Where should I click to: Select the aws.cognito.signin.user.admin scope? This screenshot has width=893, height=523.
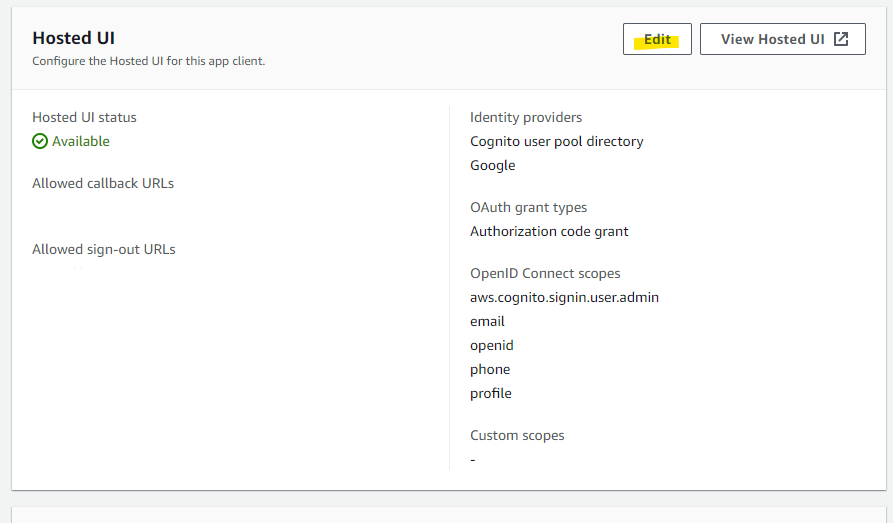564,298
